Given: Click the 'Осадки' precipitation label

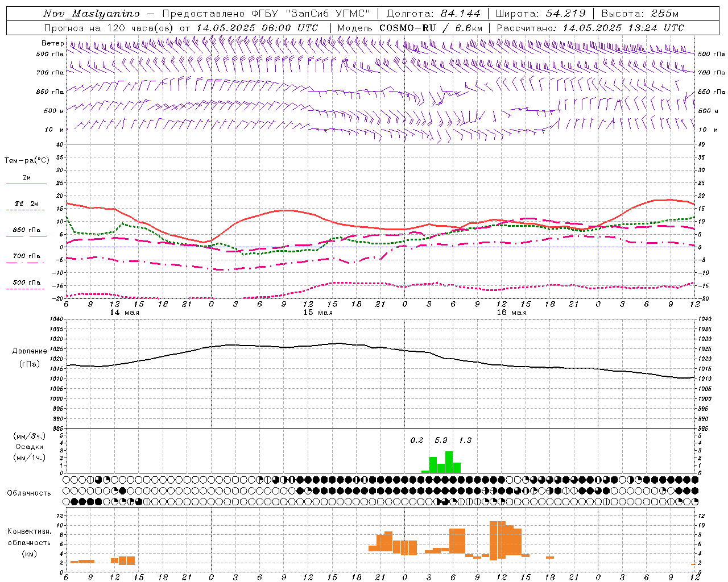Looking at the screenshot, I should [29, 447].
